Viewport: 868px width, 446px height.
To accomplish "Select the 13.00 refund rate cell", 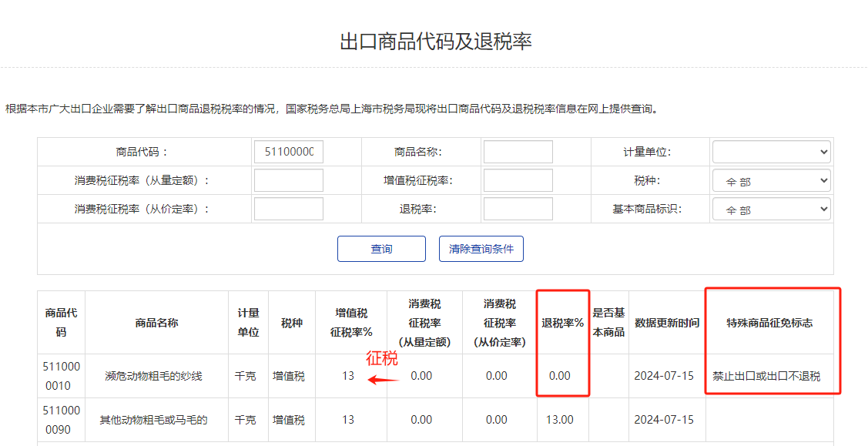I will [560, 420].
